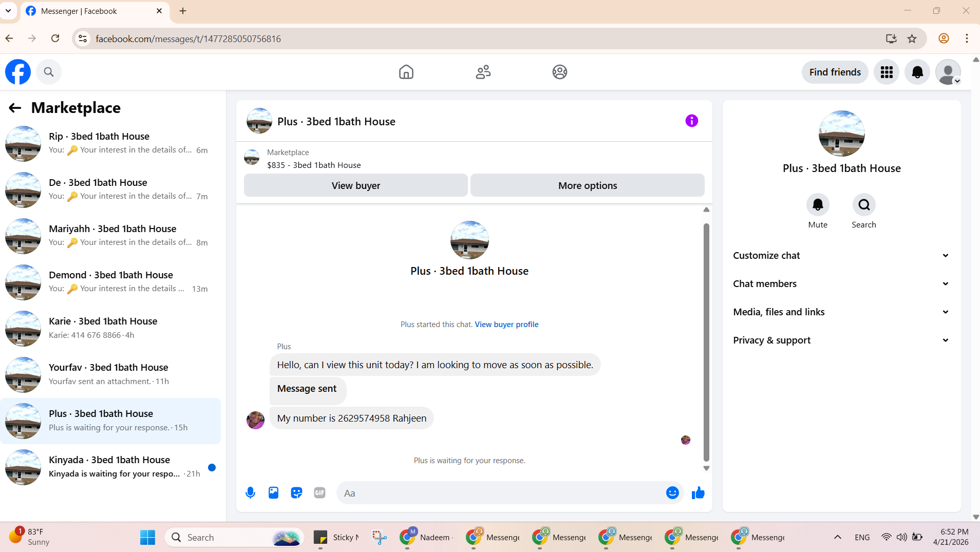This screenshot has height=552, width=980.
Task: Open the taskbar clock showing 6:52 PM
Action: 950,537
